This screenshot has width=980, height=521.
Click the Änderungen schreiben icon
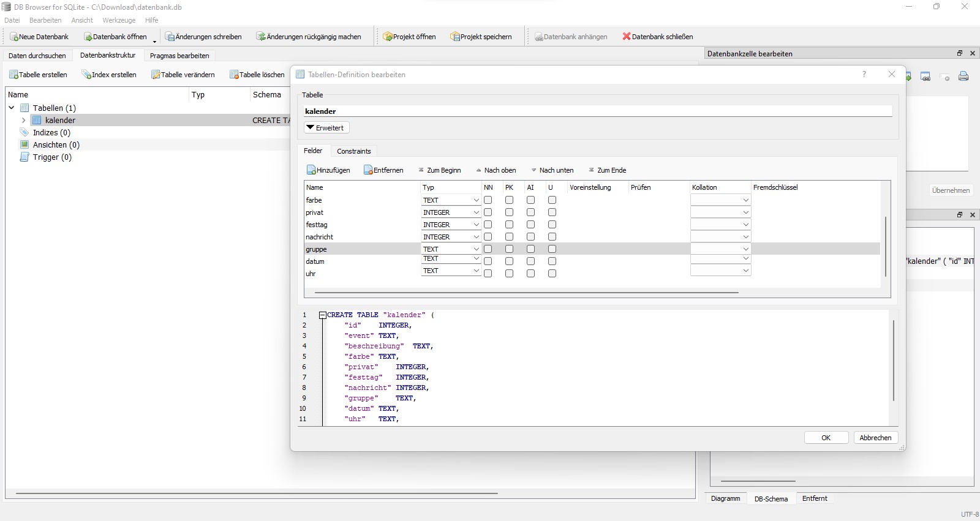(x=170, y=37)
